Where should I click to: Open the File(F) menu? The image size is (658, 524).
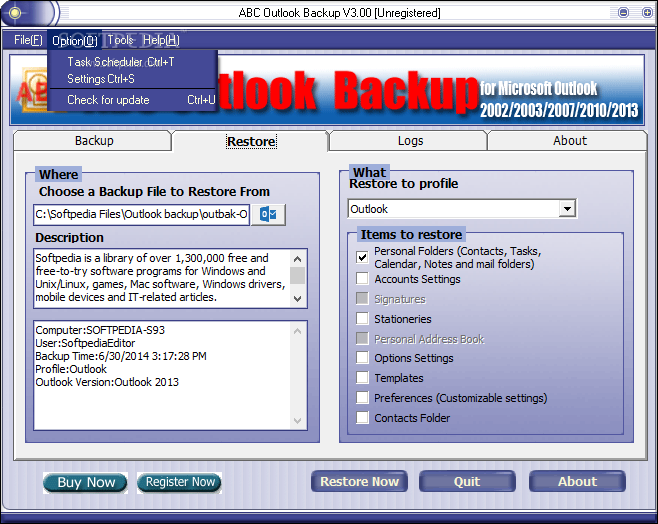click(x=28, y=40)
